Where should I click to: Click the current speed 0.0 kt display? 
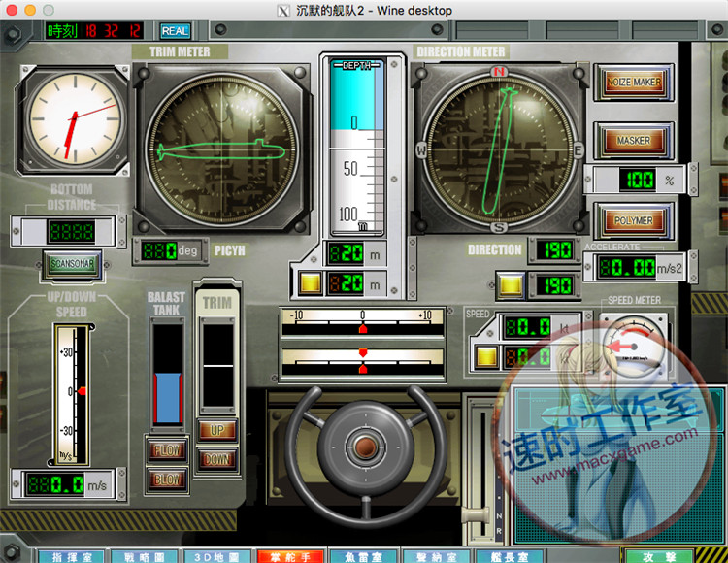527,327
